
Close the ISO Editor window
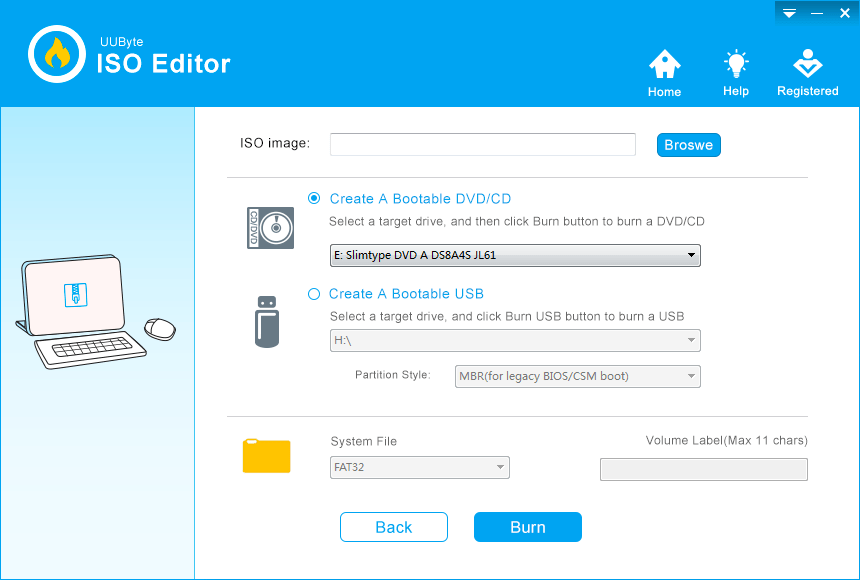pyautogui.click(x=845, y=13)
